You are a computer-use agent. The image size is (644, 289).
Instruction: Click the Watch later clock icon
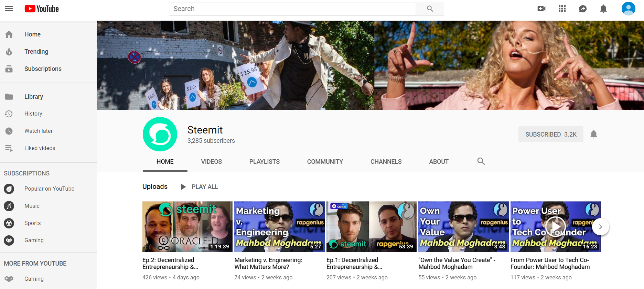point(9,131)
